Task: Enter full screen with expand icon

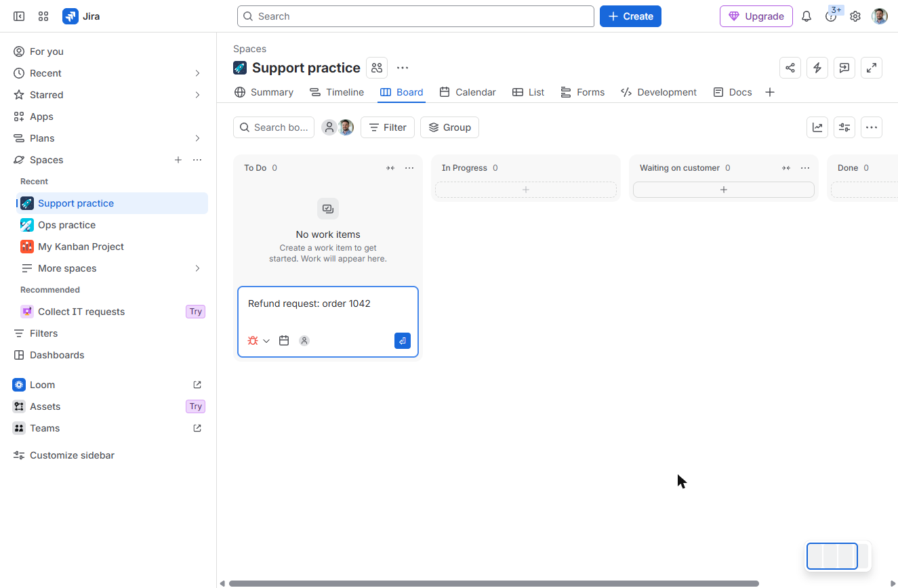Action: 872,68
